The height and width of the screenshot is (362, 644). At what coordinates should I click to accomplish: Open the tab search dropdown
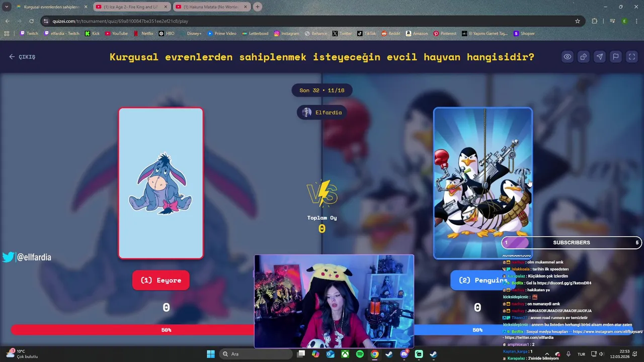pos(7,7)
